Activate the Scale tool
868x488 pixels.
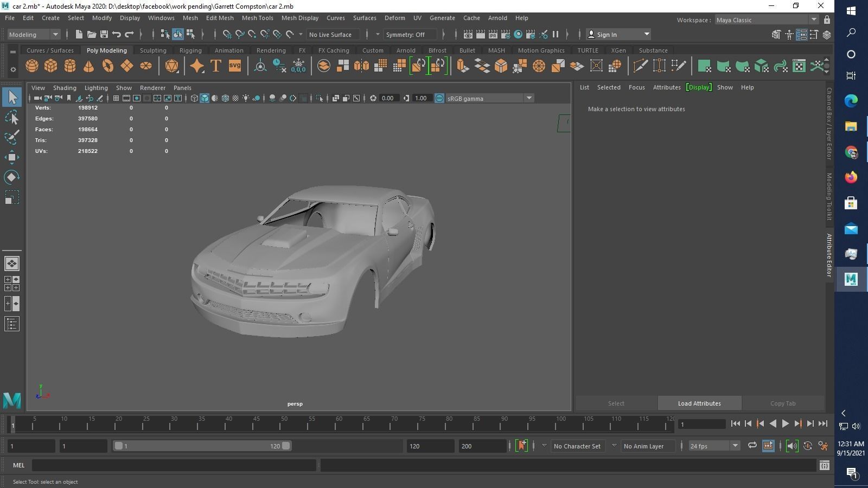(12, 197)
